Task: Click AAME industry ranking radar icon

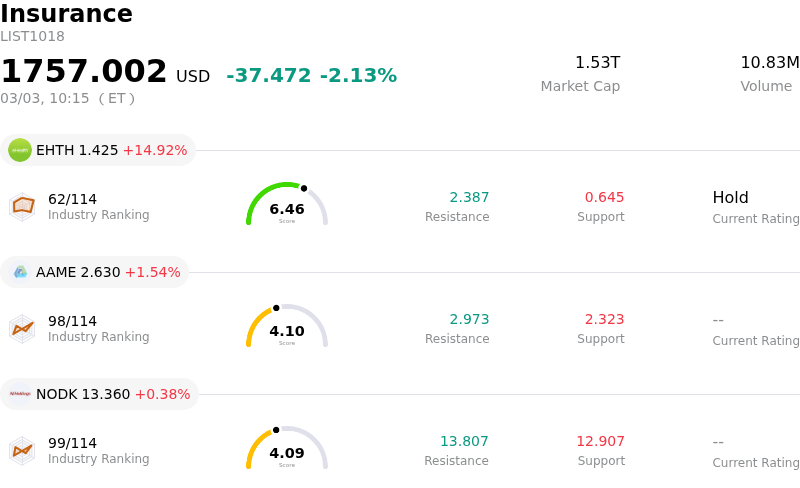Action: point(22,328)
